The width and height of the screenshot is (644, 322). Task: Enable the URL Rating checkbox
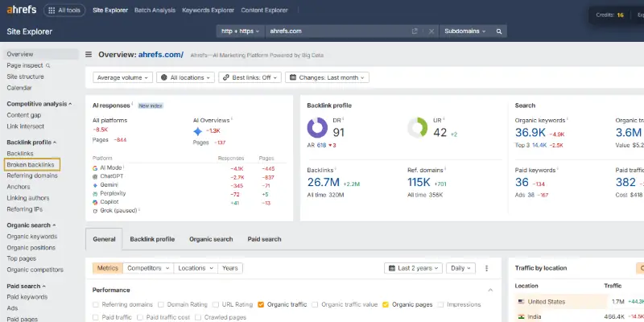click(216, 305)
